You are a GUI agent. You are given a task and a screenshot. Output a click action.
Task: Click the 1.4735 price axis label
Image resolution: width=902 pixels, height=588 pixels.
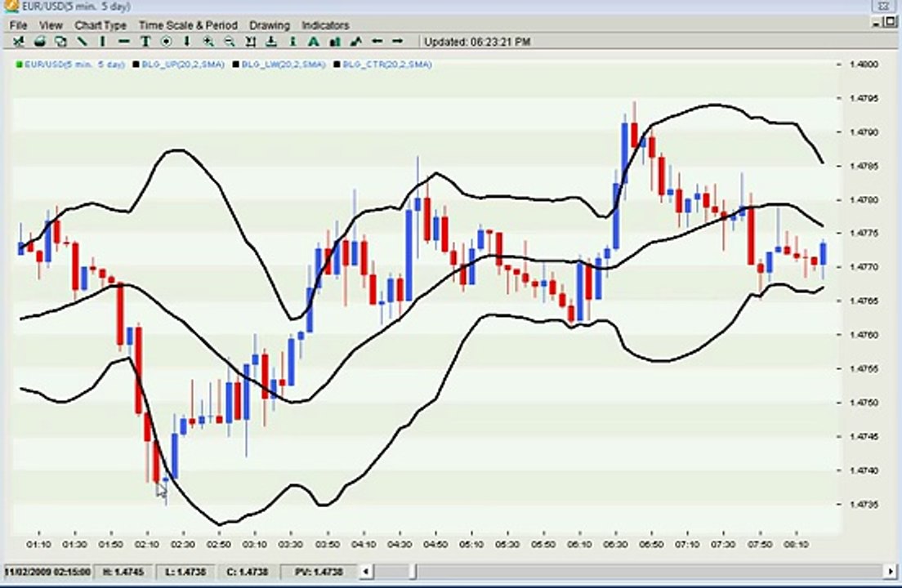coord(864,504)
